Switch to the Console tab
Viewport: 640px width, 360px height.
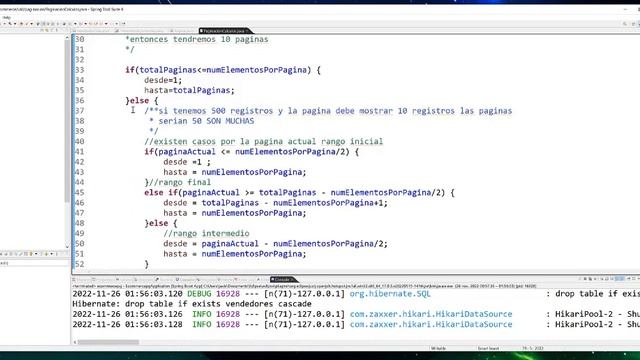point(283,280)
